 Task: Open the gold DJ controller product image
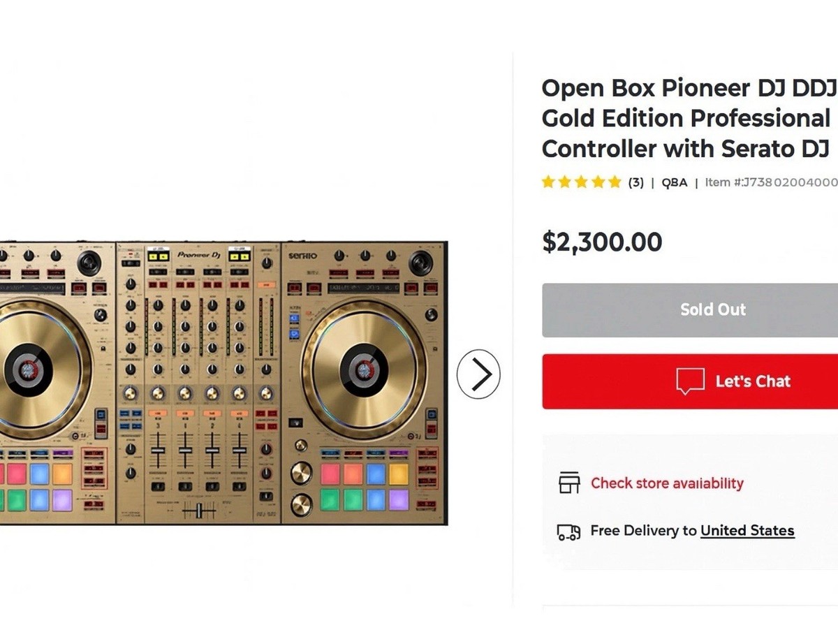pyautogui.click(x=223, y=383)
